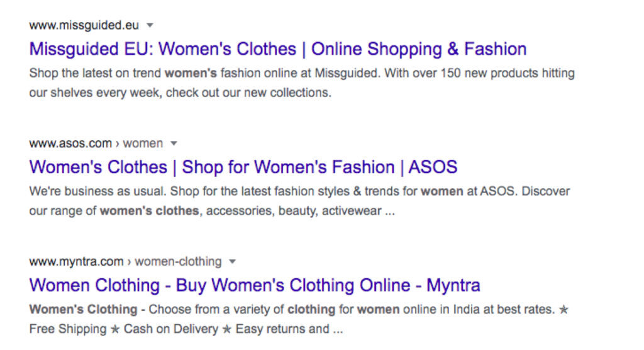Screen dimensions: 644x350
Task: Open the Missguided EU: Women's Clothes result
Action: point(277,49)
